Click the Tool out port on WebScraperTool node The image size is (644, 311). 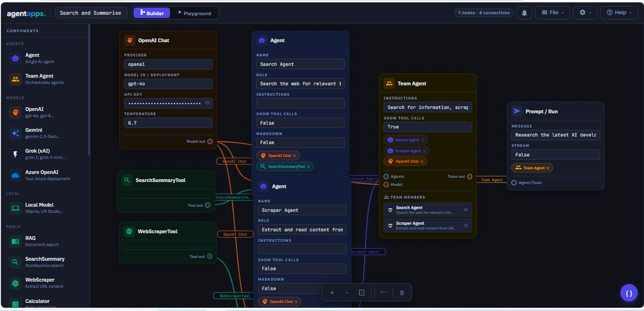[210, 256]
